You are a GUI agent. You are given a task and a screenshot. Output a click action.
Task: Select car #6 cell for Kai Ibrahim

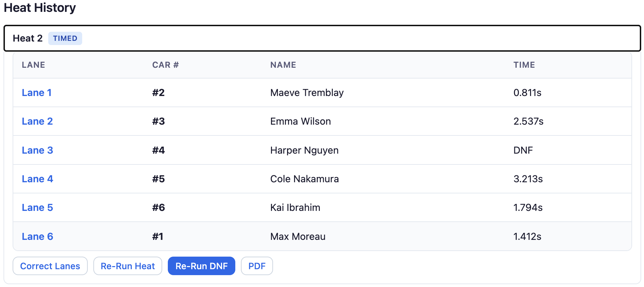(158, 208)
